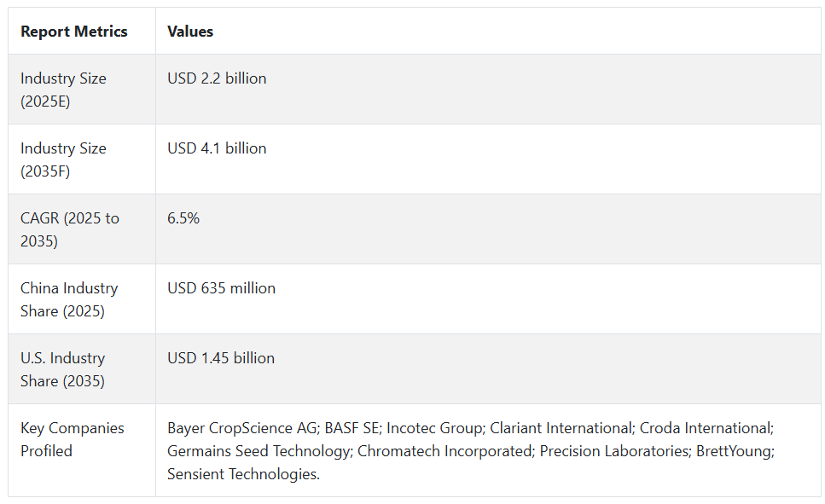825x504 pixels.
Task: Select the China Industry Share (2025) cell
Action: (x=82, y=299)
